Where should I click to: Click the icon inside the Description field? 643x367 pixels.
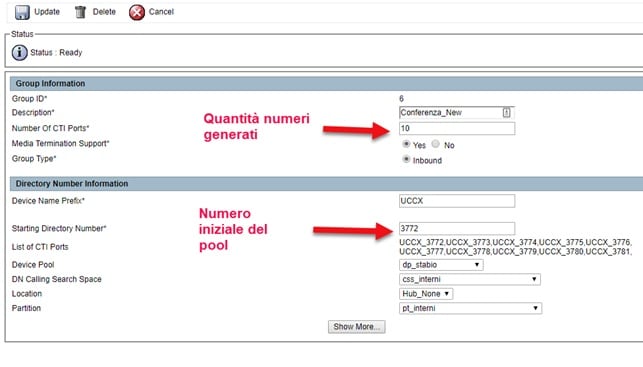[x=506, y=112]
